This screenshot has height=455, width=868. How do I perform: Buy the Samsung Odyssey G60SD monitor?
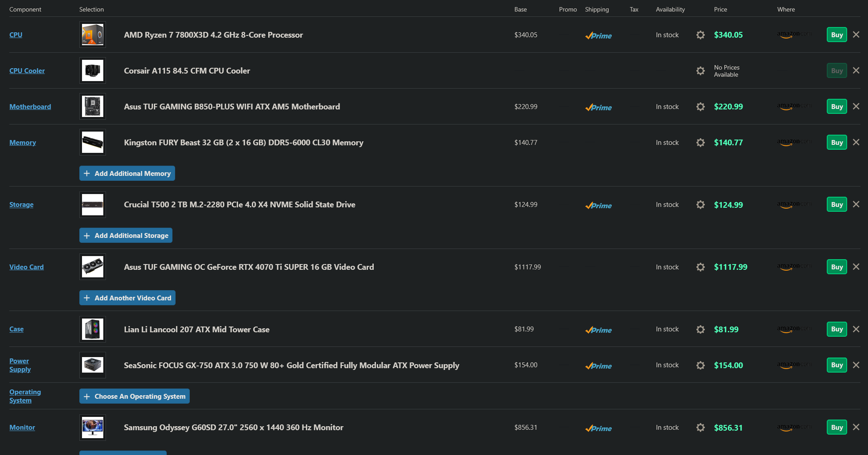pyautogui.click(x=837, y=428)
